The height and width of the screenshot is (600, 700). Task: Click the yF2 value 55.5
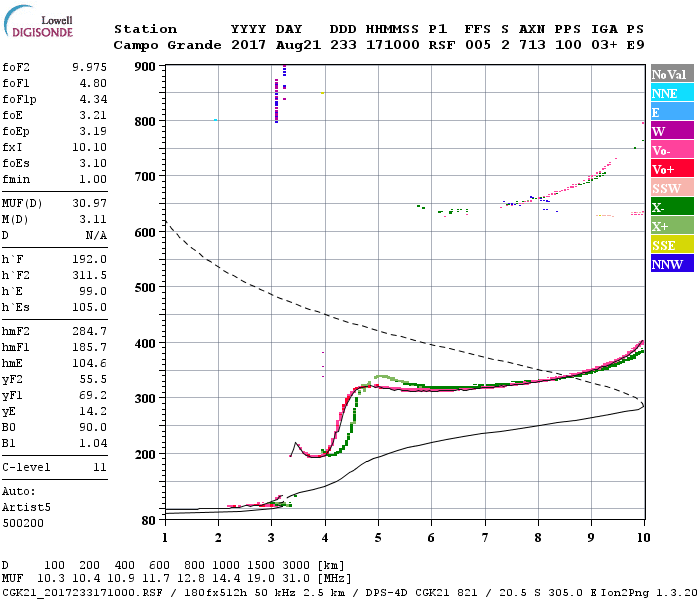pyautogui.click(x=93, y=379)
